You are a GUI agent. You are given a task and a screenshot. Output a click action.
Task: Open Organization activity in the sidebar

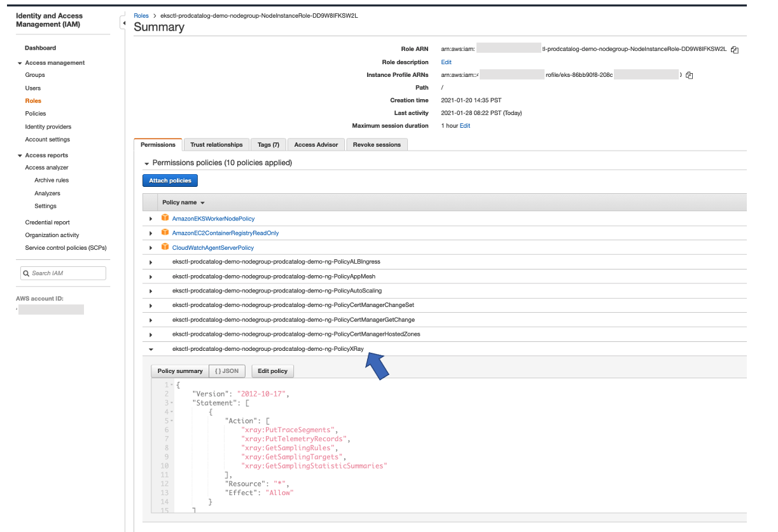(52, 235)
